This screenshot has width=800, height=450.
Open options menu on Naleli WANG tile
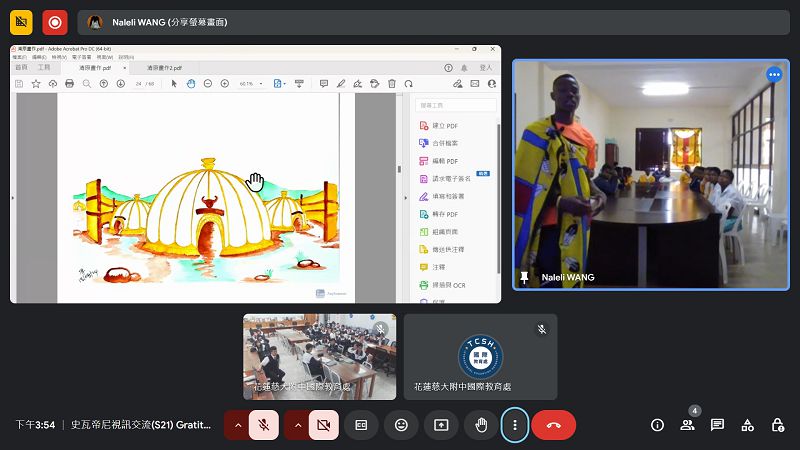click(x=773, y=74)
